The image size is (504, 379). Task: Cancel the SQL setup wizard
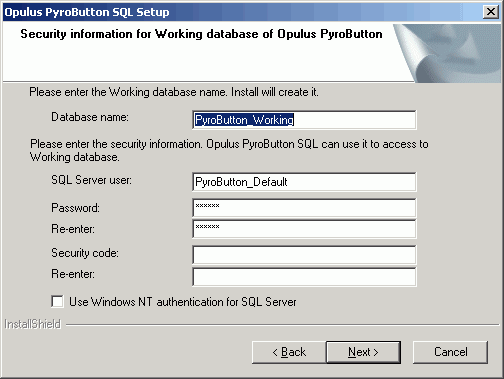tap(450, 352)
